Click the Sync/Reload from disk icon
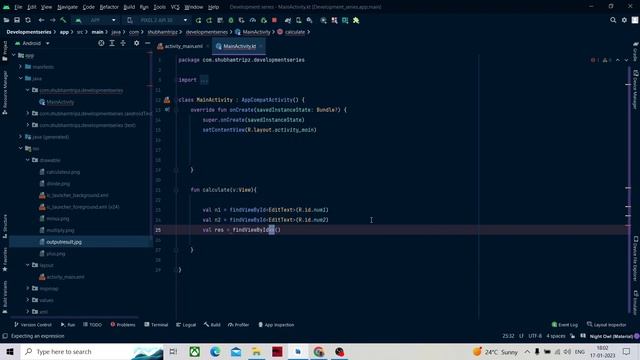640x360 pixels. [x=28, y=20]
